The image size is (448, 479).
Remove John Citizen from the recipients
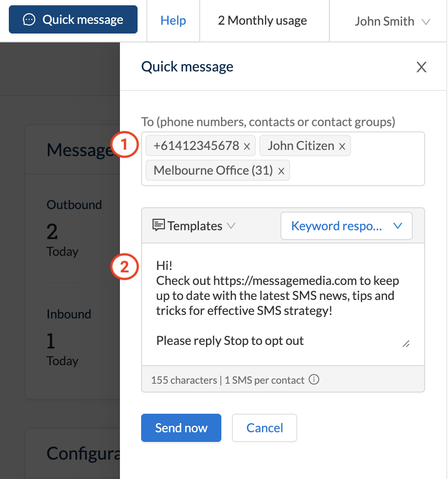click(x=342, y=146)
